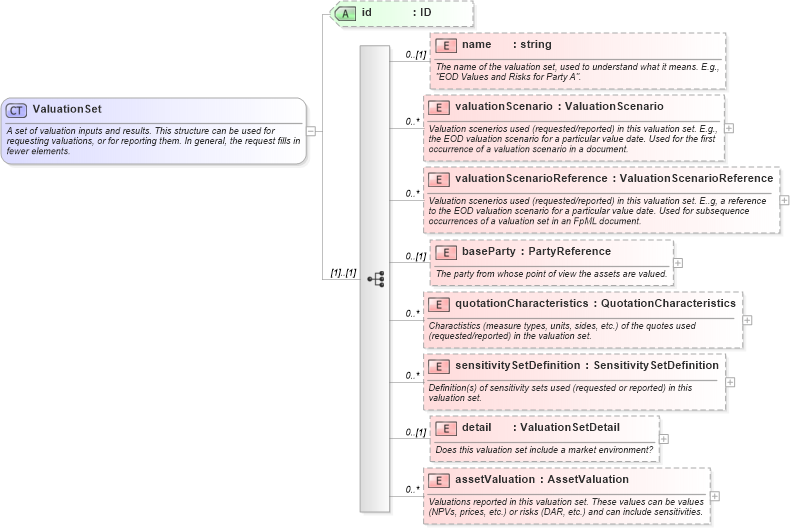This screenshot has width=790, height=530.
Task: Collapse the ValuationSet node
Action: point(311,131)
